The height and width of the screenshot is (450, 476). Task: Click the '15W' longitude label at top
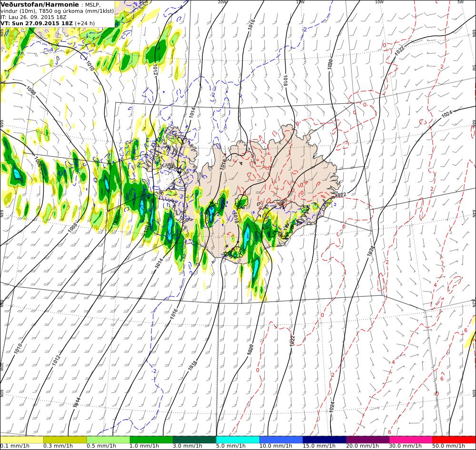point(300,2)
